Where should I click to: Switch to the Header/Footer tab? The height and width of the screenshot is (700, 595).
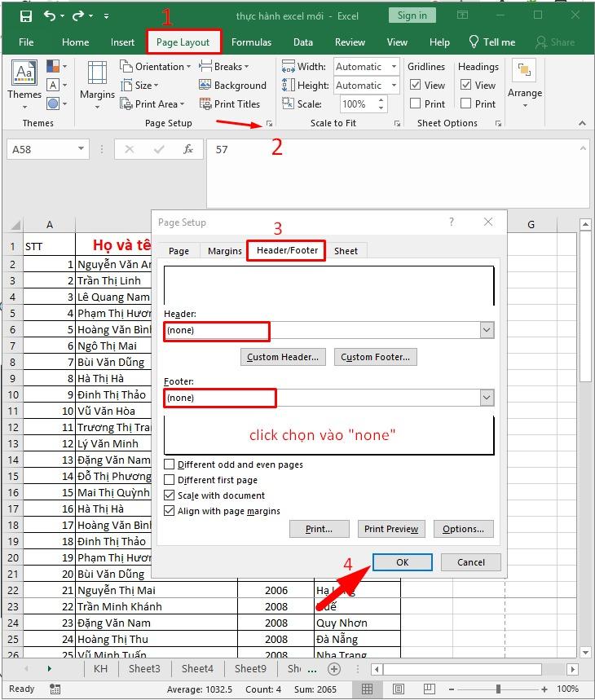287,250
